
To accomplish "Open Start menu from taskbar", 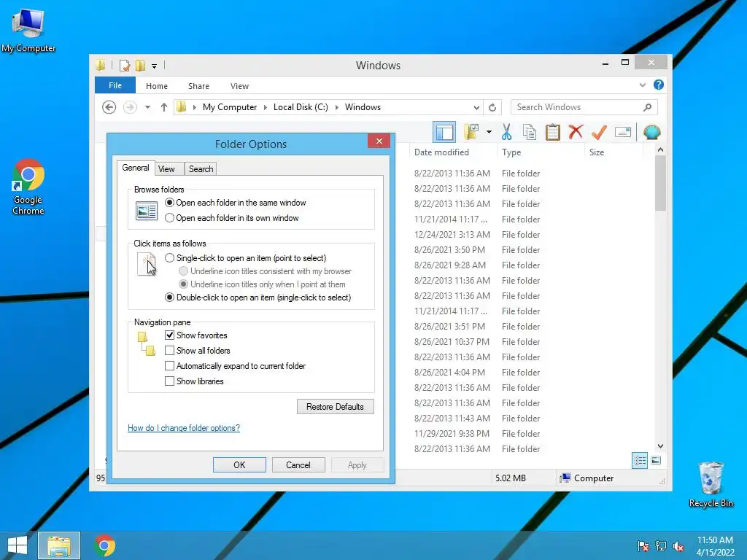I will (x=18, y=545).
